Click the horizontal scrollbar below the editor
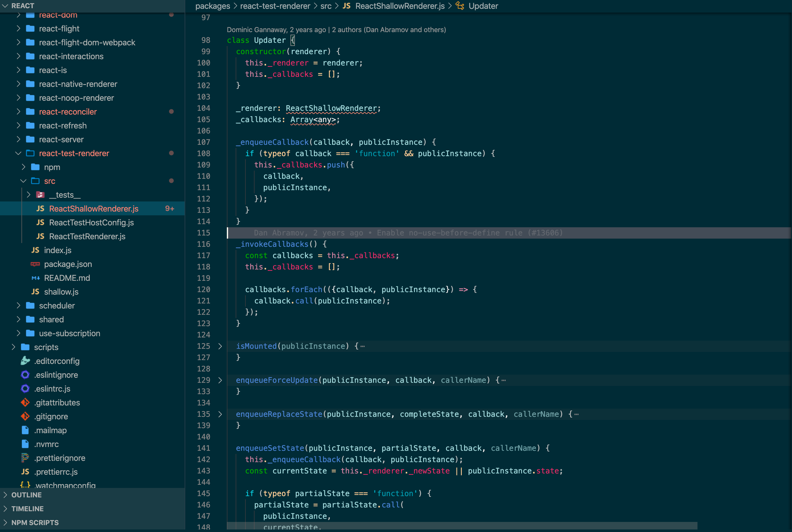Screen dimensions: 792x532 coord(462,526)
